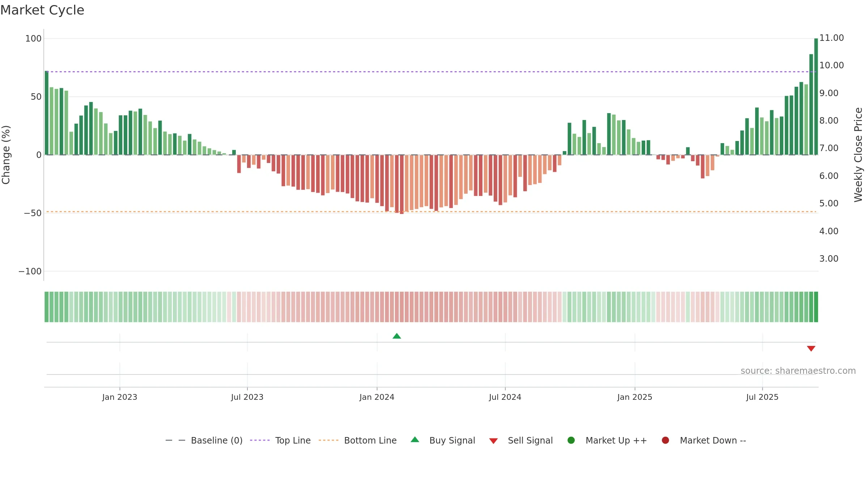Click the green circle Market Up icon
868x488 pixels.
pyautogui.click(x=571, y=440)
